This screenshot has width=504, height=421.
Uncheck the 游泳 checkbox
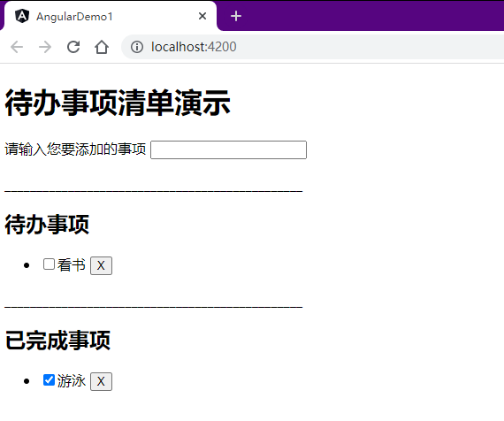tap(49, 379)
